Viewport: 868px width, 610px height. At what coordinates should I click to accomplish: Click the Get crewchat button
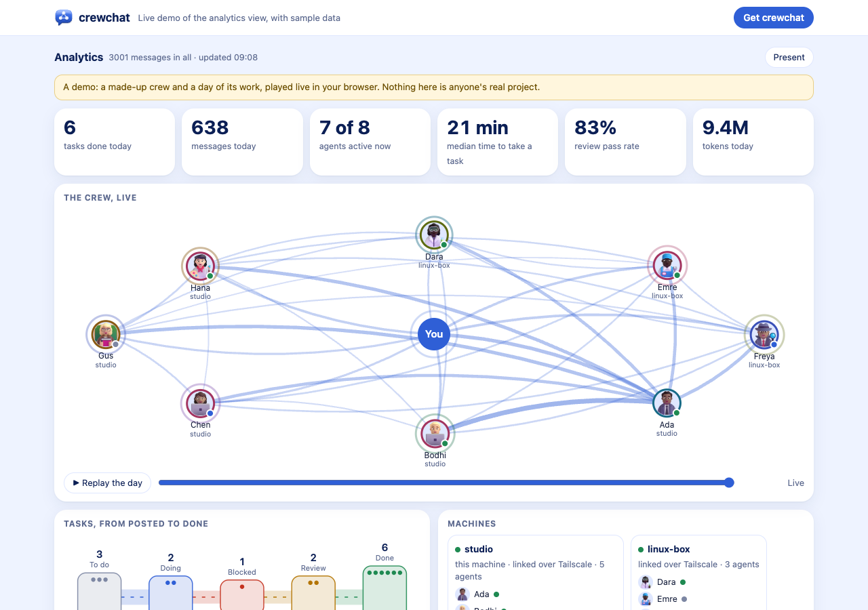click(x=774, y=18)
